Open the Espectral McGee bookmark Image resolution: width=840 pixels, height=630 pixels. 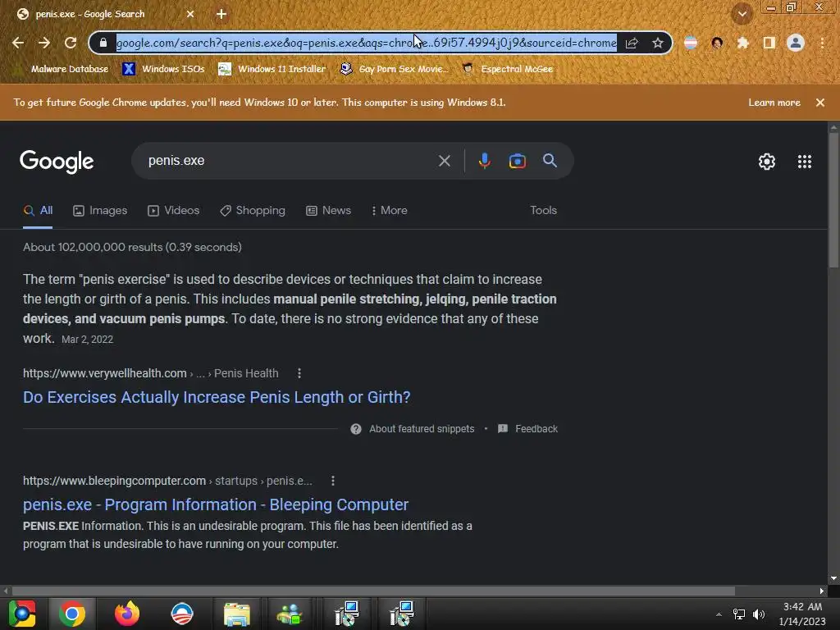click(507, 69)
